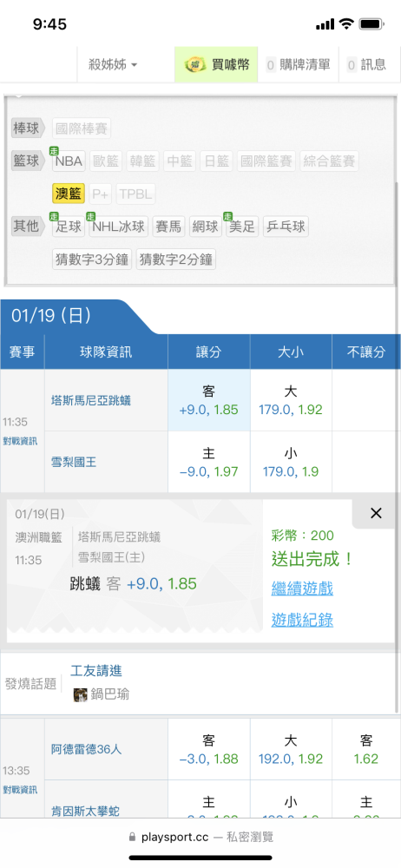Pick 客 +9.0, 1.85 spread
The height and width of the screenshot is (868, 401).
point(209,400)
